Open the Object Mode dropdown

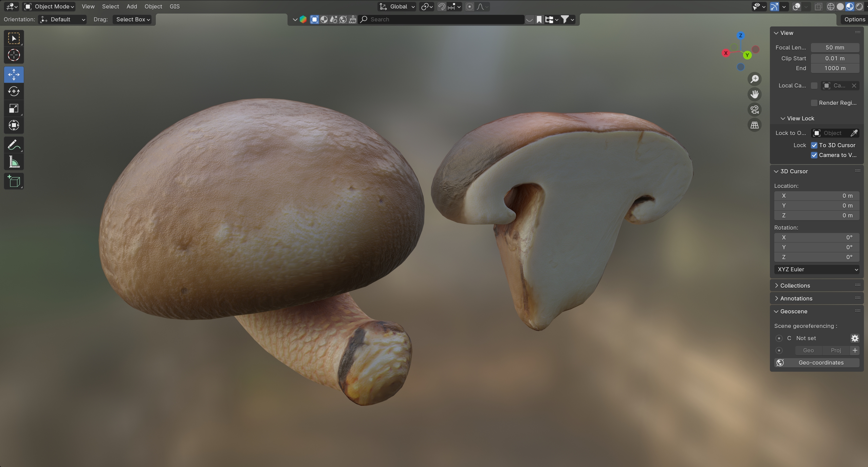[x=49, y=6]
